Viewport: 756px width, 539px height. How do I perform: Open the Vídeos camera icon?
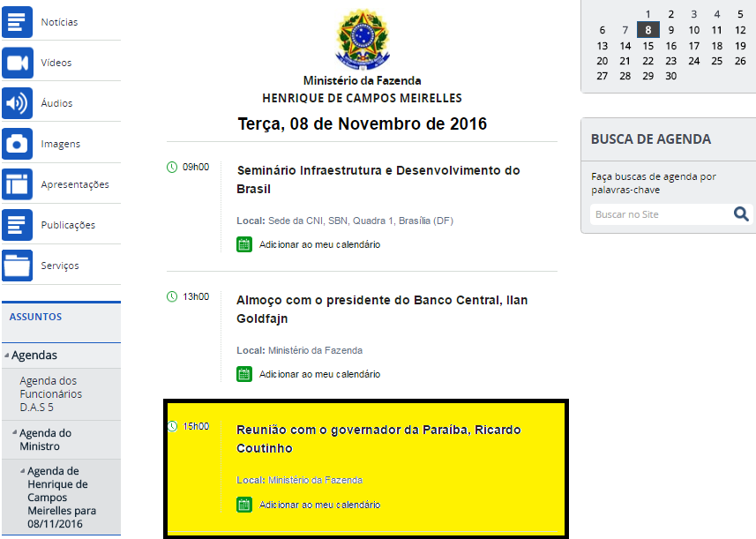tap(17, 63)
